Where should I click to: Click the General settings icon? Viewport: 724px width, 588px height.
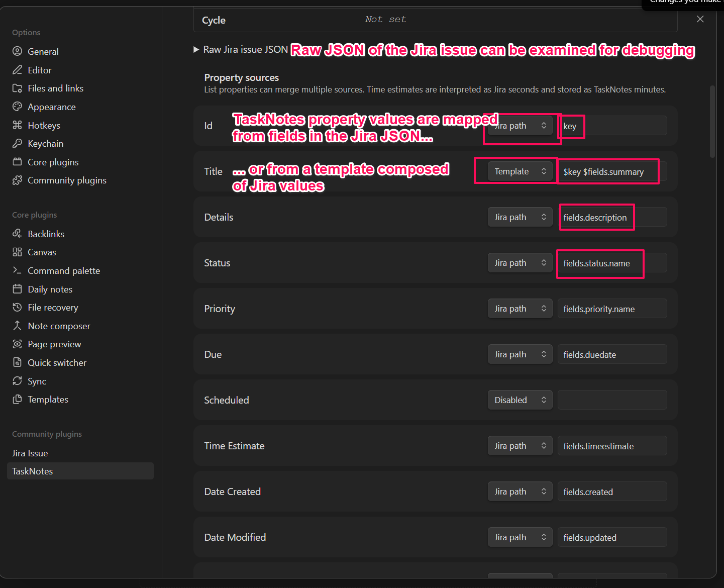[x=18, y=51]
